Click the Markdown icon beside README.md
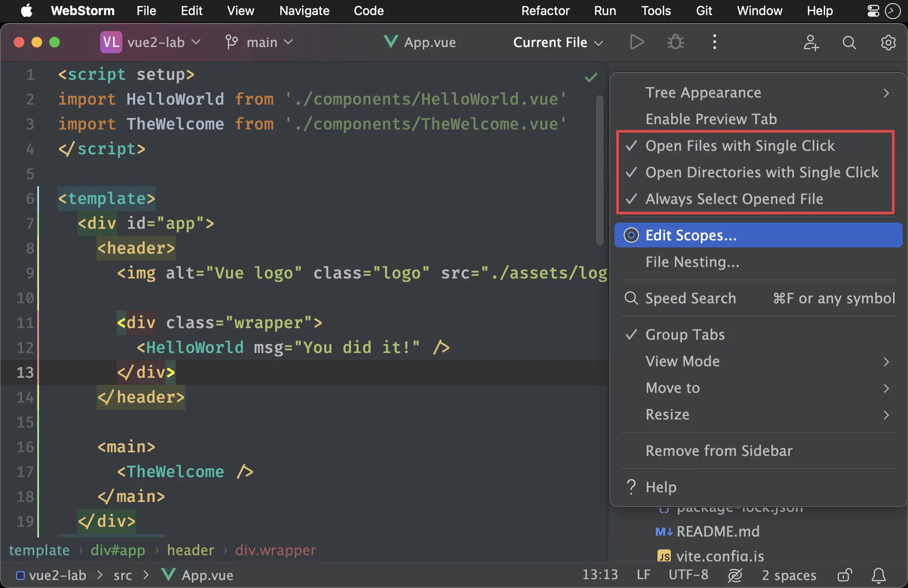908x588 pixels. 664,532
